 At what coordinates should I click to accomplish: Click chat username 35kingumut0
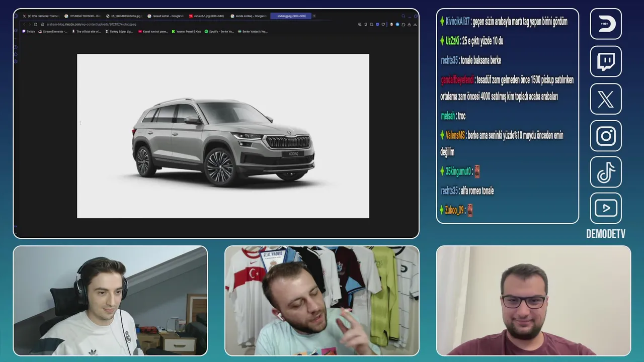[458, 171]
